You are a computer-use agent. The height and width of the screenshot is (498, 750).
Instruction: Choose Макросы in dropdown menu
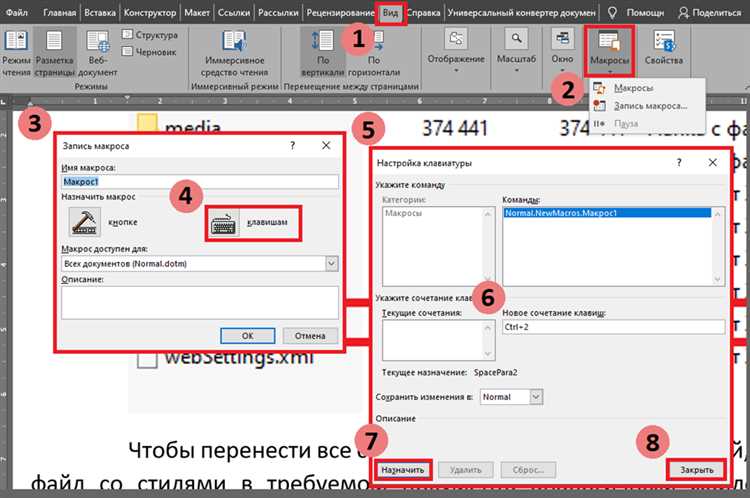coord(633,89)
